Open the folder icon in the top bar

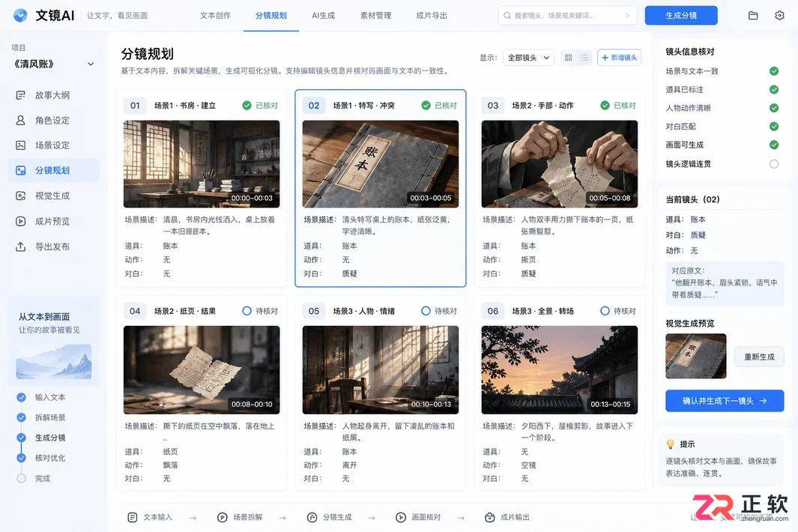pyautogui.click(x=753, y=15)
